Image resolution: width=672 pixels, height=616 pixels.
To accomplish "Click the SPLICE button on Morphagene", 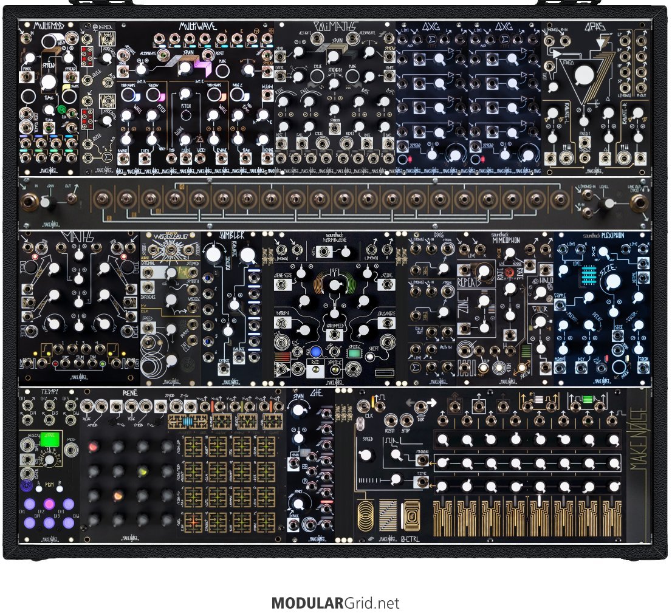I will click(x=335, y=369).
